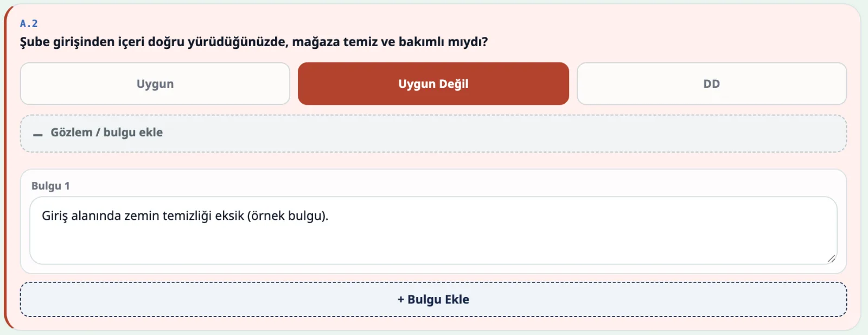Choose the Uygun Değil answer
Viewport: 868px width, 335px height.
(x=433, y=84)
